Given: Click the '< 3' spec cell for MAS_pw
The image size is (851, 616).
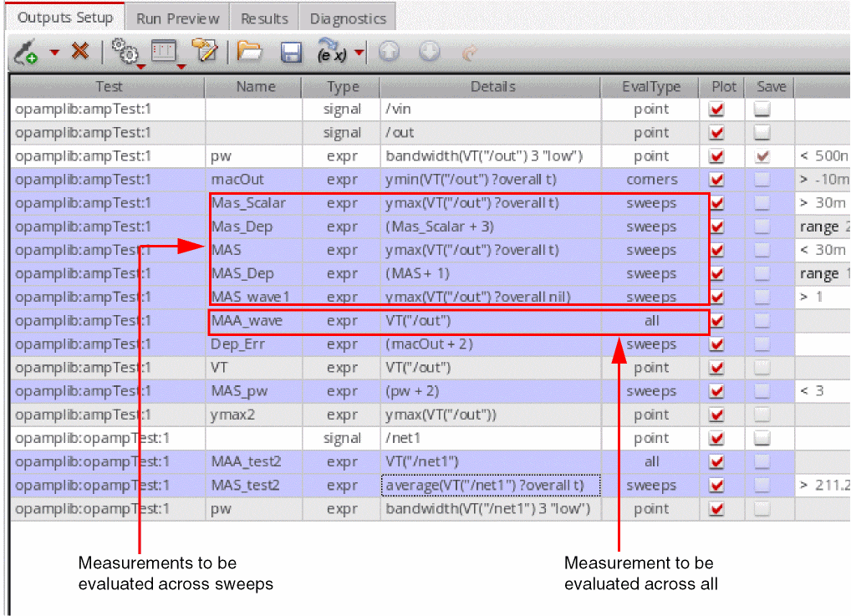Looking at the screenshot, I should point(823,391).
